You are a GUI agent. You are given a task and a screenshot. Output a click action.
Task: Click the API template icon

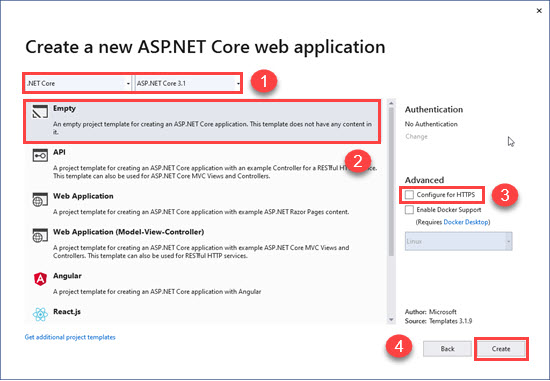click(40, 155)
